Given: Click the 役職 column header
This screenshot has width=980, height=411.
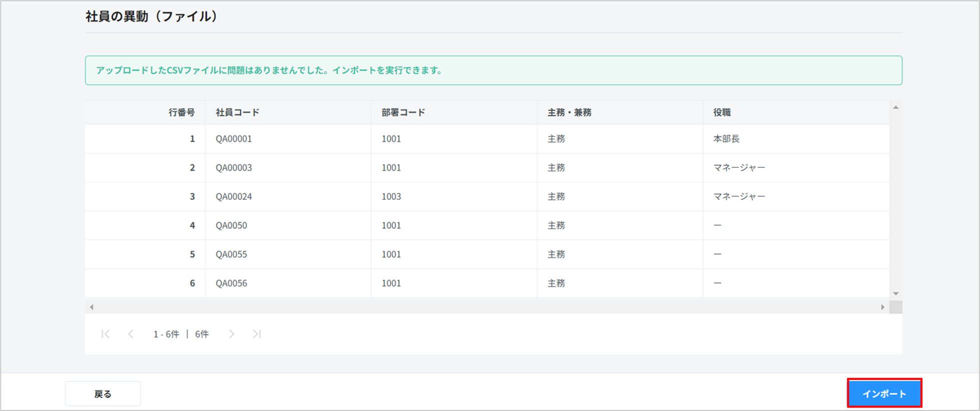Looking at the screenshot, I should tap(722, 113).
